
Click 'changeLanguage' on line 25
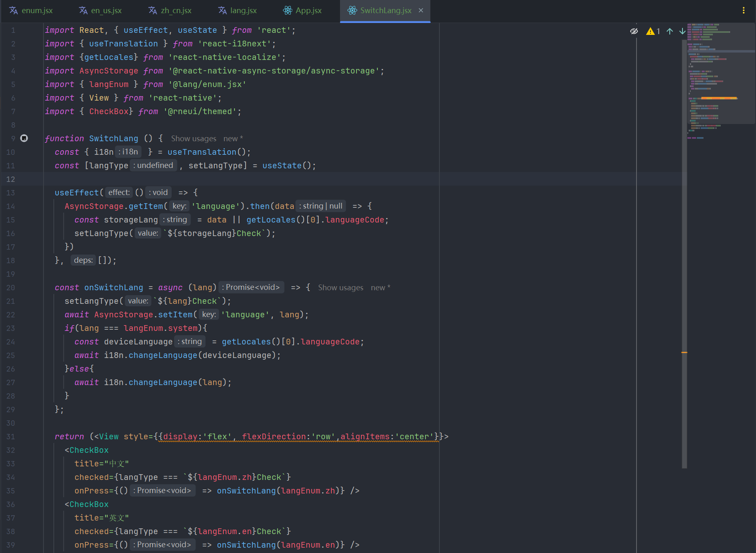pyautogui.click(x=163, y=356)
